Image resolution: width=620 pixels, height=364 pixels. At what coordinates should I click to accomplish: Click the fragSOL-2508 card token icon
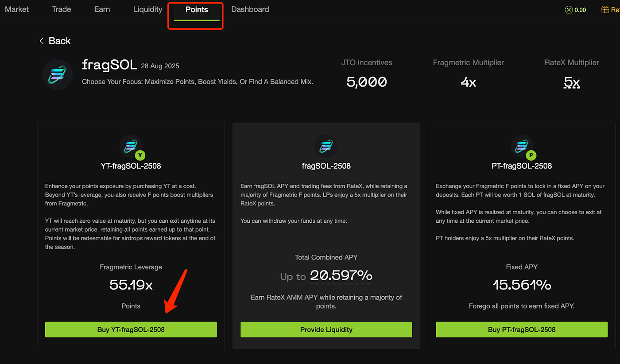tap(326, 146)
